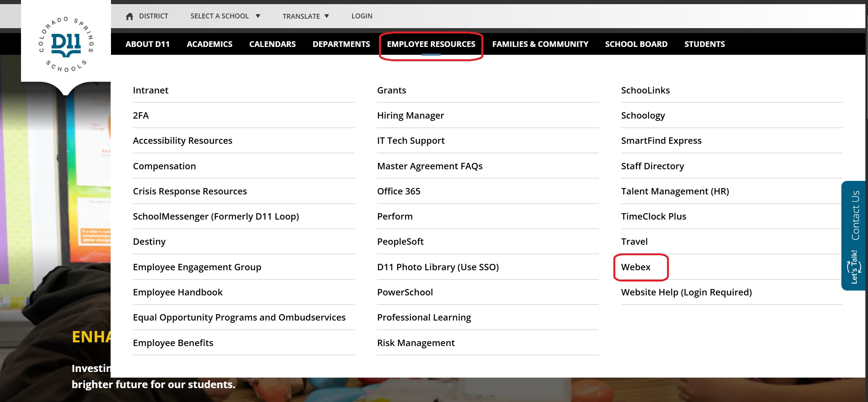Open the Select a School dropdown

coord(225,16)
